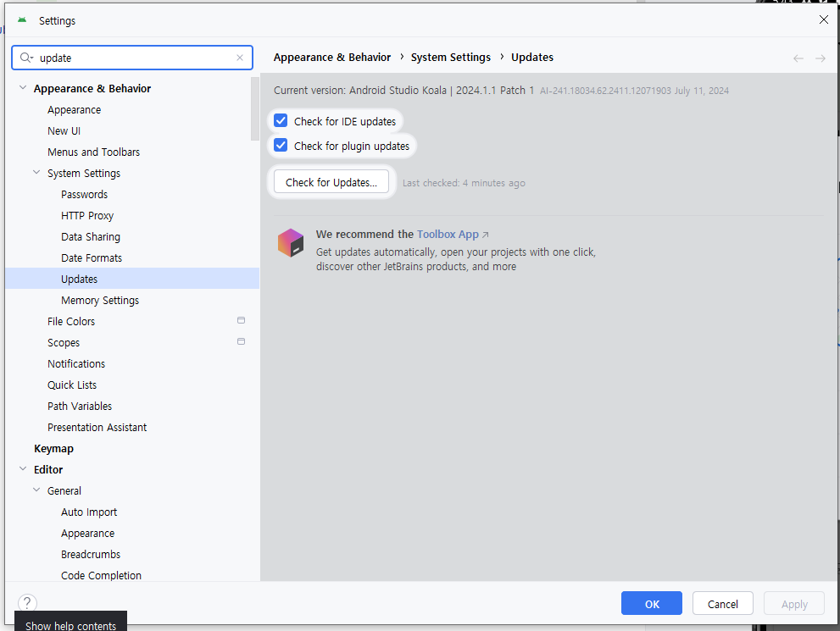Open the Toolbox App link
The height and width of the screenshot is (631, 840).
coord(453,235)
